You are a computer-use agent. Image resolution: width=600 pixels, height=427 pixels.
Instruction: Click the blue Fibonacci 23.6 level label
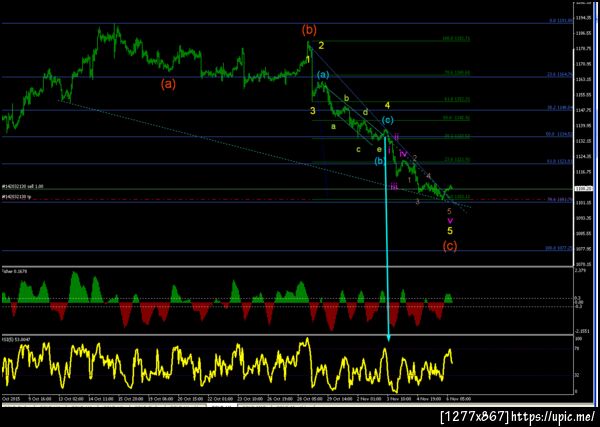[560, 75]
